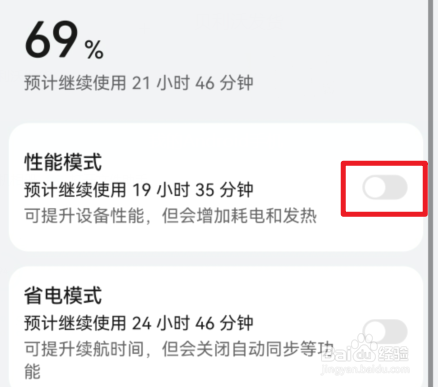Tap the 19 小时 35 分钟 performance estimate
438x387 pixels.
(193, 190)
